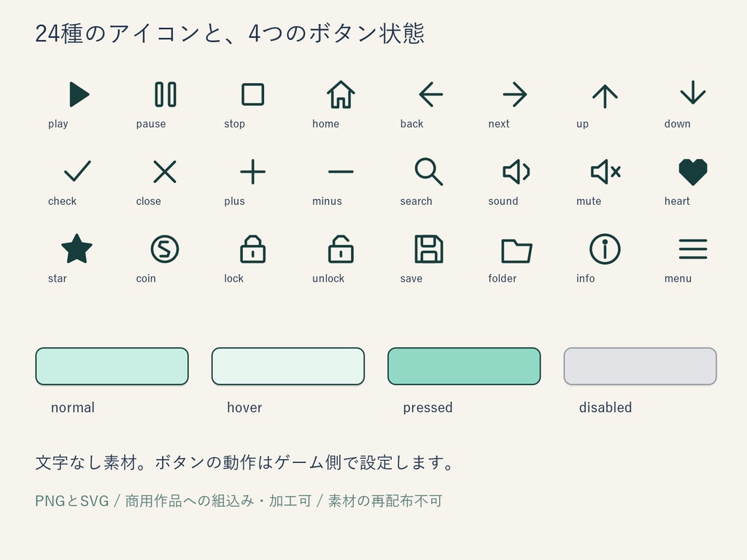This screenshot has width=747, height=560.
Task: Click the 'pause' text label
Action: [151, 124]
